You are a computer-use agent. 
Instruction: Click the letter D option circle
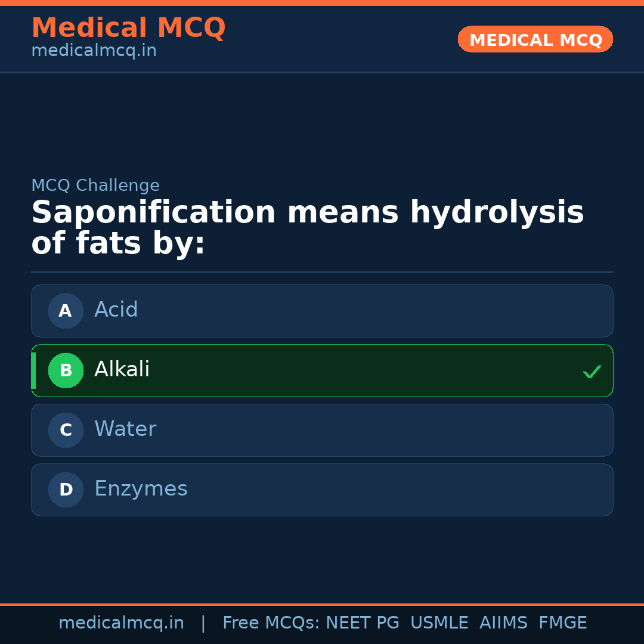point(66,490)
